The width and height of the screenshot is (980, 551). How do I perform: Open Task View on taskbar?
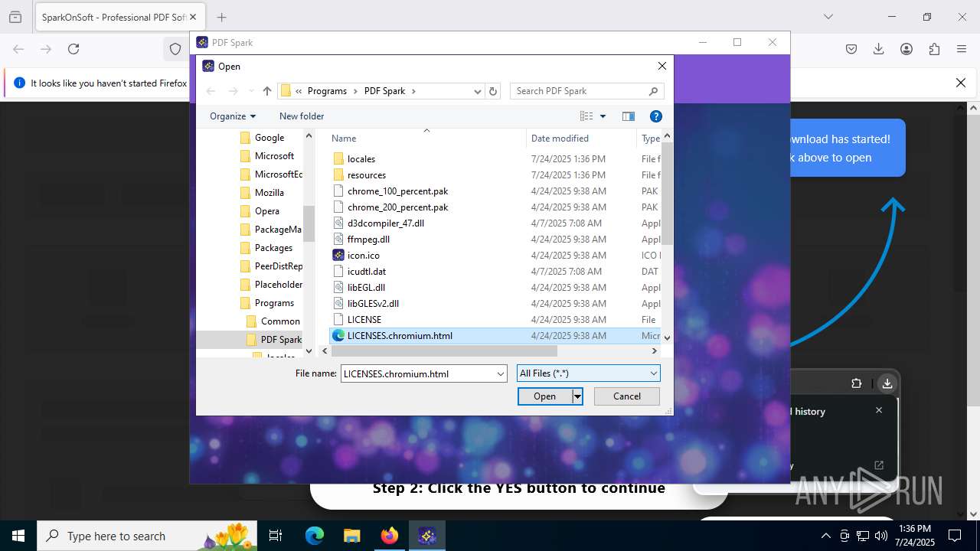[276, 536]
